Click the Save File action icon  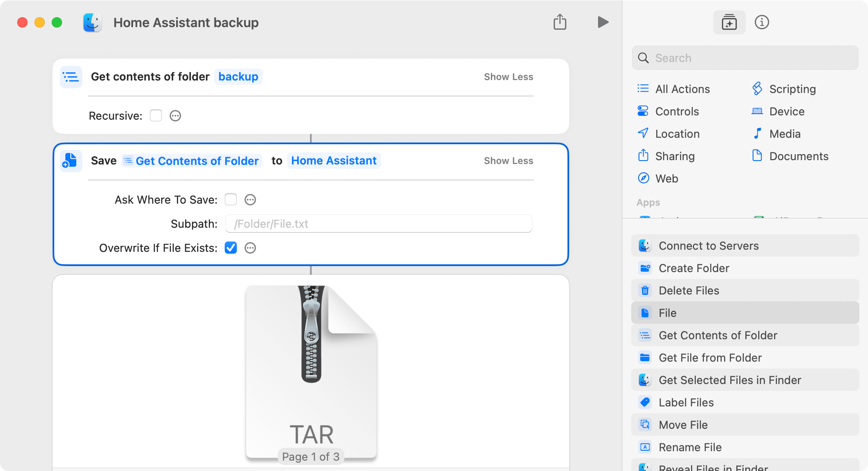click(71, 161)
